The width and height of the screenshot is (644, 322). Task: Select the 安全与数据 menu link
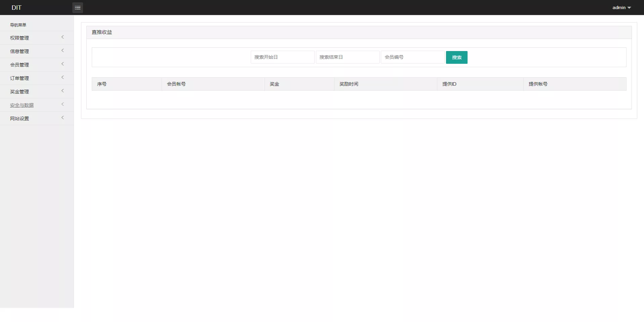pyautogui.click(x=22, y=105)
